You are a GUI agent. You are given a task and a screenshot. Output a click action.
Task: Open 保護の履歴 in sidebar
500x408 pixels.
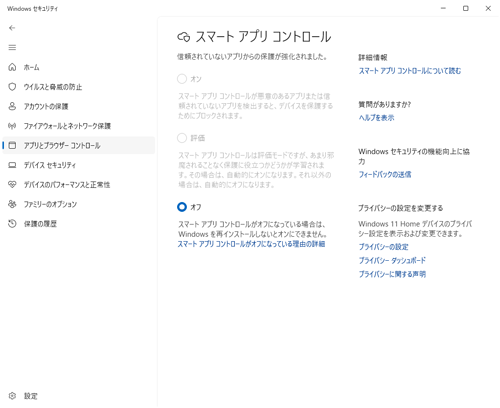(78, 224)
